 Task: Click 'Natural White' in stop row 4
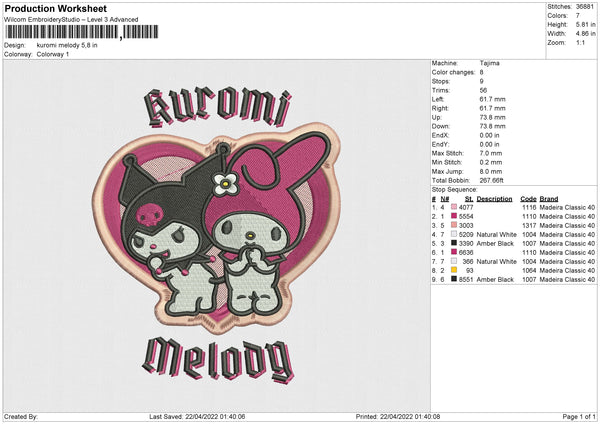click(x=497, y=234)
